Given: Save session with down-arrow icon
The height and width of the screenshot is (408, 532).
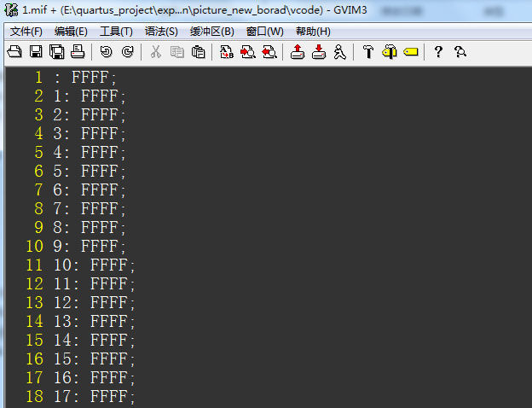Looking at the screenshot, I should click(319, 52).
